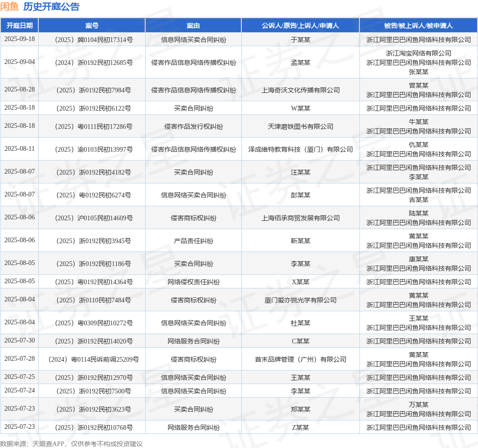Screen dimensions: 478x448
Task: Select case number (2025)沪0105民初14609号
Action: 94,218
